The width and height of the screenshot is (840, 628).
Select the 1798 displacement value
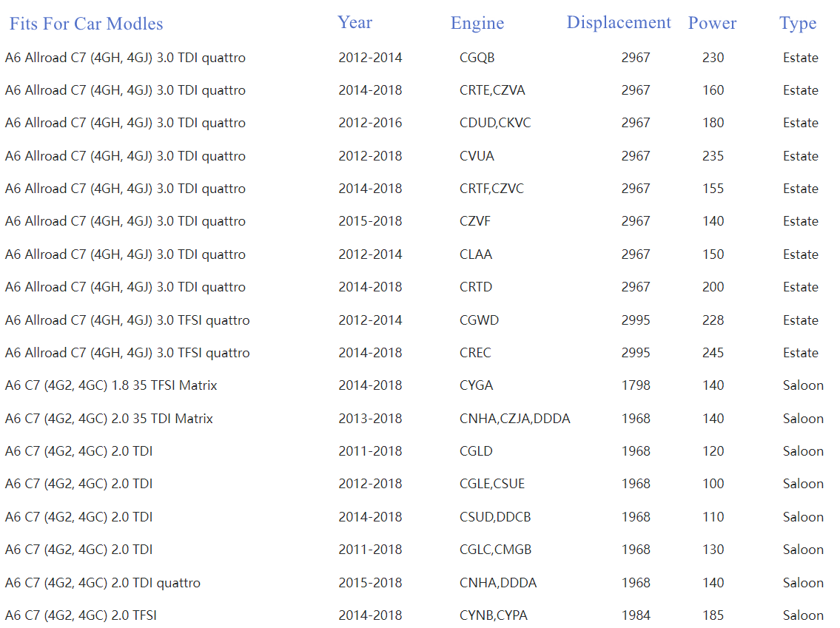(636, 385)
